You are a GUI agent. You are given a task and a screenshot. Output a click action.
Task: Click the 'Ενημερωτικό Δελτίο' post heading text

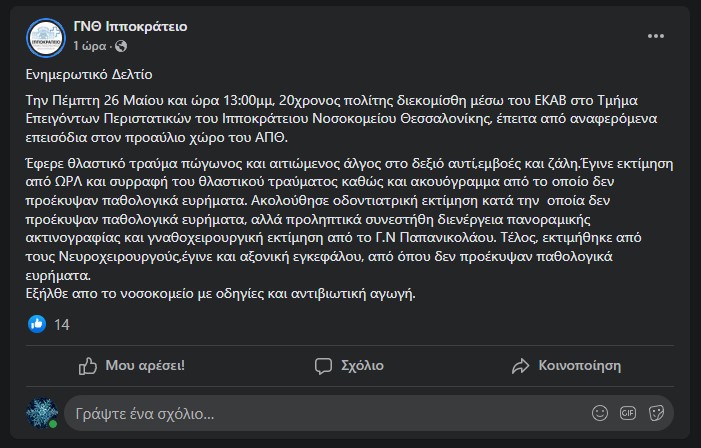coord(89,74)
